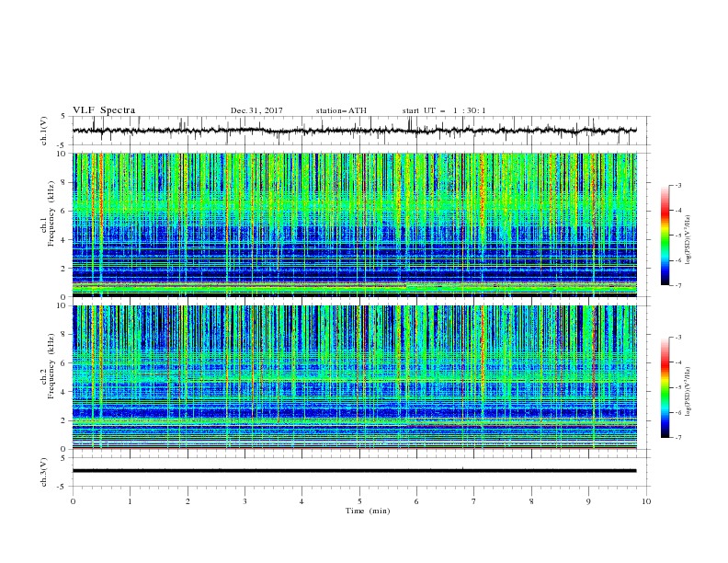Click the '-3' value on upper colorbar
This screenshot has width=728, height=563.
pos(678,185)
